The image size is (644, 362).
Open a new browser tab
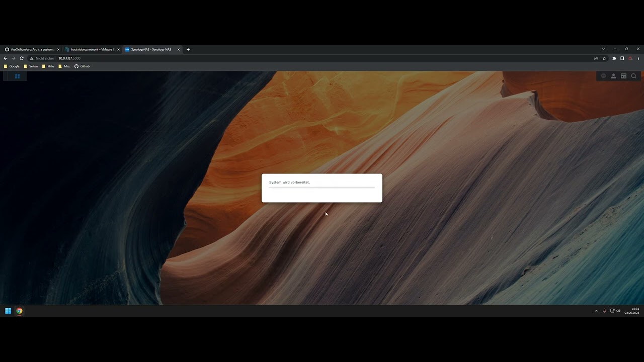click(188, 49)
